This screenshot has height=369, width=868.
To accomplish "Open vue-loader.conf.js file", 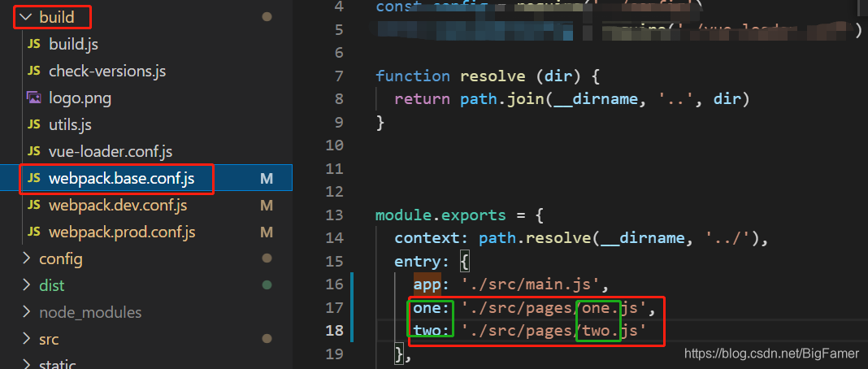I will click(111, 152).
